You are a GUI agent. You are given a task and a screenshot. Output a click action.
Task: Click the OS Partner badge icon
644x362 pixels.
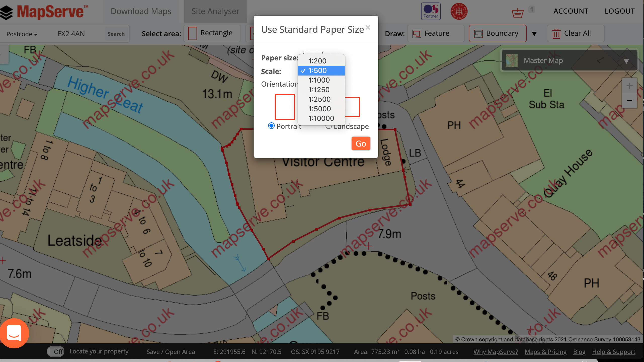pos(431,11)
